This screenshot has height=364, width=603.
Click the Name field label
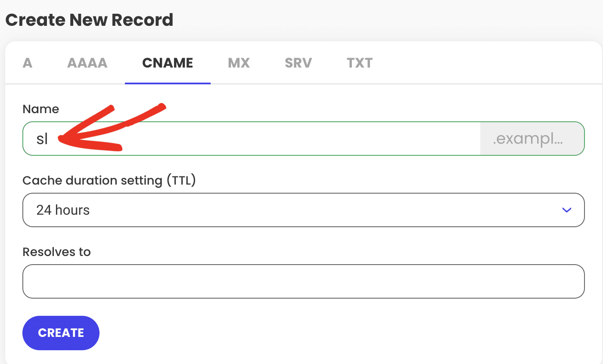tap(40, 109)
